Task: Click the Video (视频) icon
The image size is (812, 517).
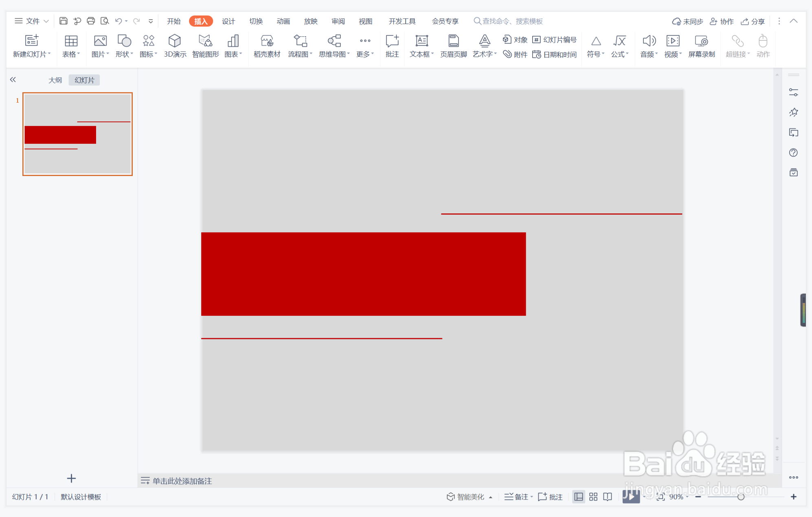Action: (673, 41)
